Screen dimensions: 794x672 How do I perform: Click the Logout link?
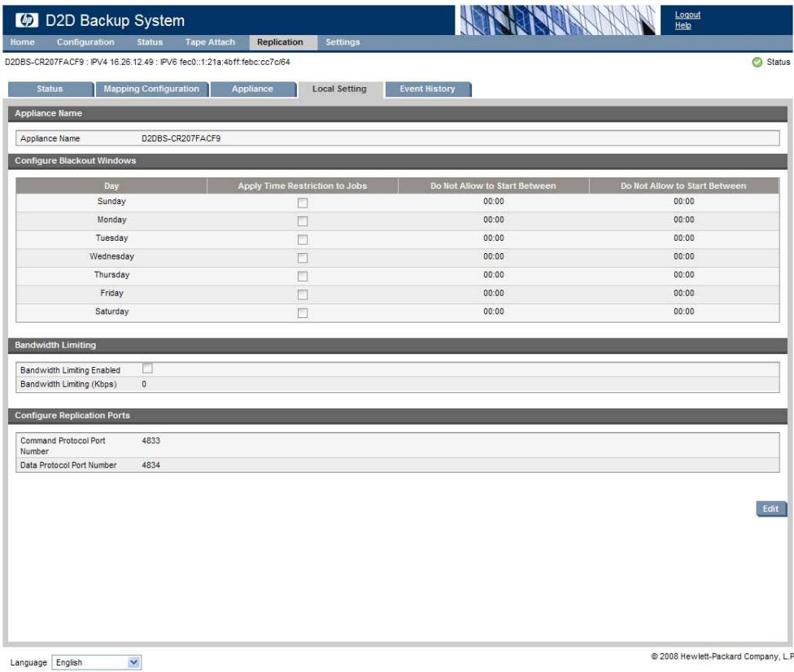click(687, 15)
